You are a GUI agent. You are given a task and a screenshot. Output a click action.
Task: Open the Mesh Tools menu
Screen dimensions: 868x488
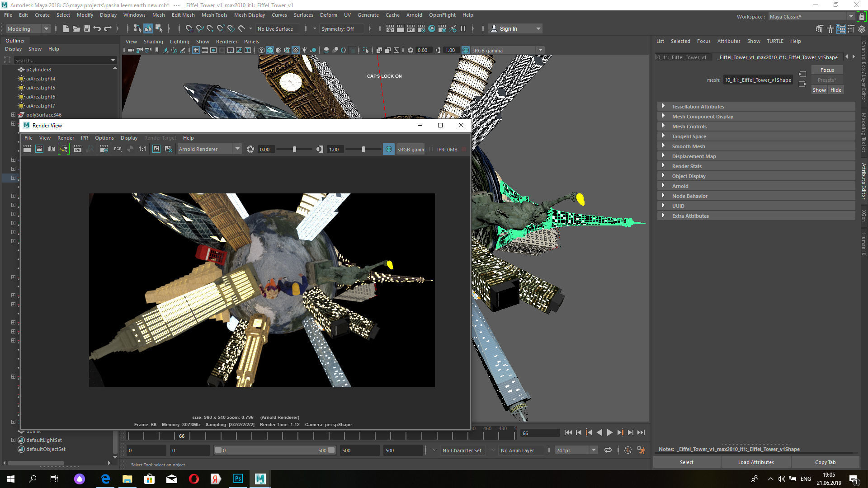tap(214, 15)
